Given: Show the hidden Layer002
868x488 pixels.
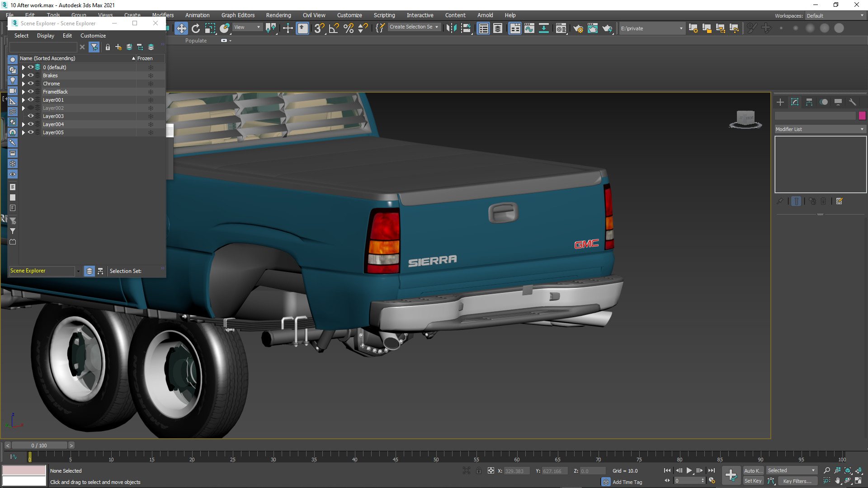Looking at the screenshot, I should coord(31,108).
